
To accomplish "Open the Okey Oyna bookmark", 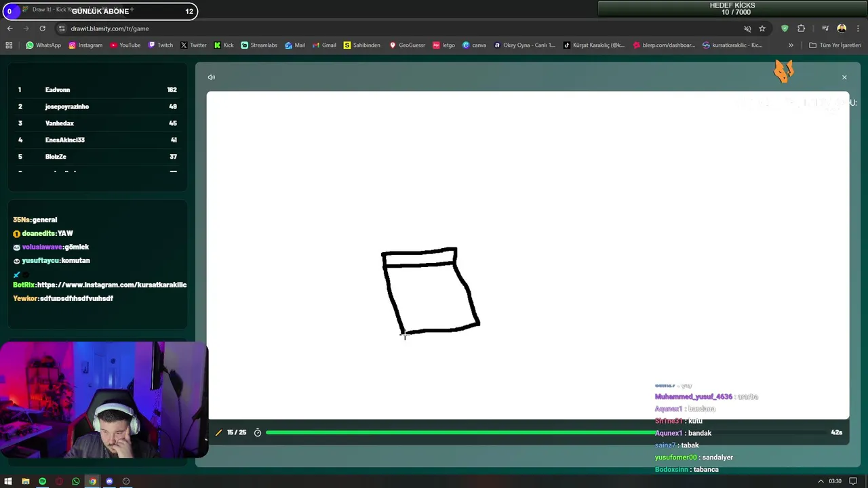I will pyautogui.click(x=524, y=45).
